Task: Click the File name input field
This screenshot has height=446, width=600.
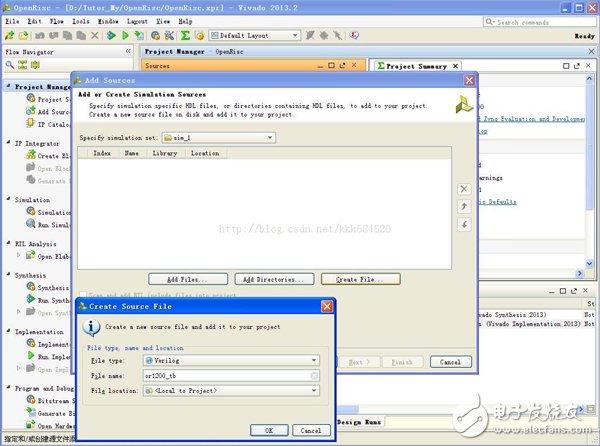Action: [225, 375]
